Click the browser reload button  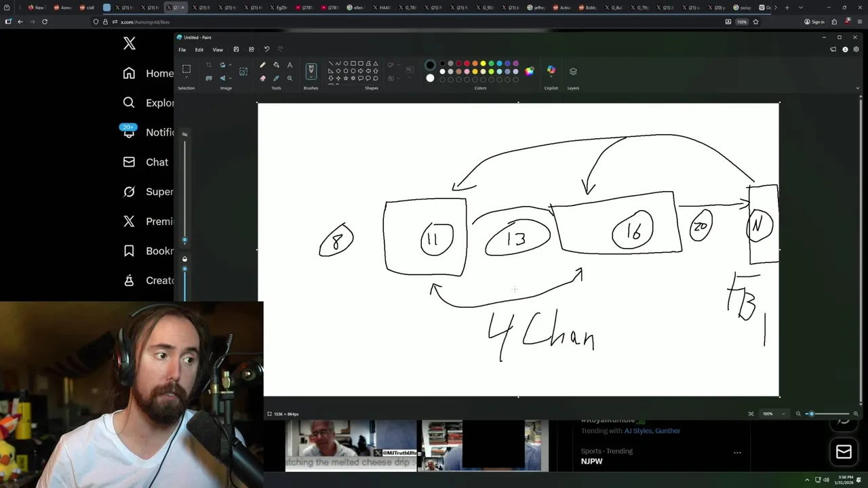(45, 22)
